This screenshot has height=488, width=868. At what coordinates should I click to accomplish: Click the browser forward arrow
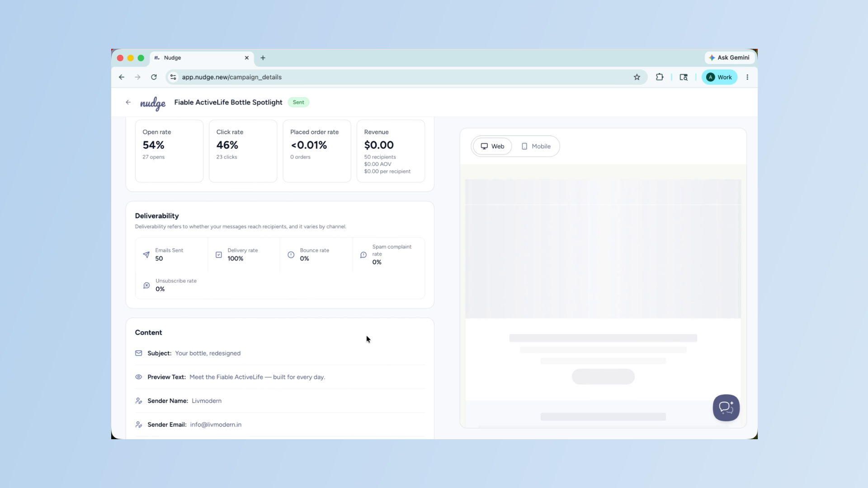[137, 77]
